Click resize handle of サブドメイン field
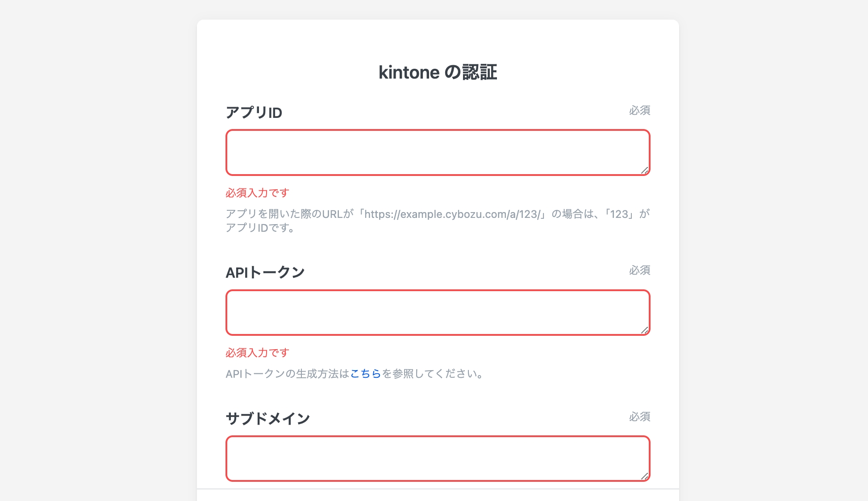 coord(645,476)
